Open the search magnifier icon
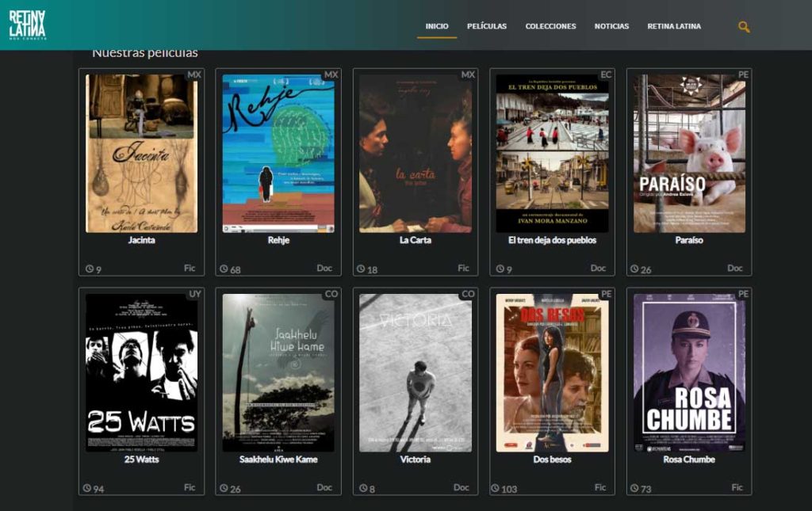This screenshot has width=812, height=511. point(743,27)
